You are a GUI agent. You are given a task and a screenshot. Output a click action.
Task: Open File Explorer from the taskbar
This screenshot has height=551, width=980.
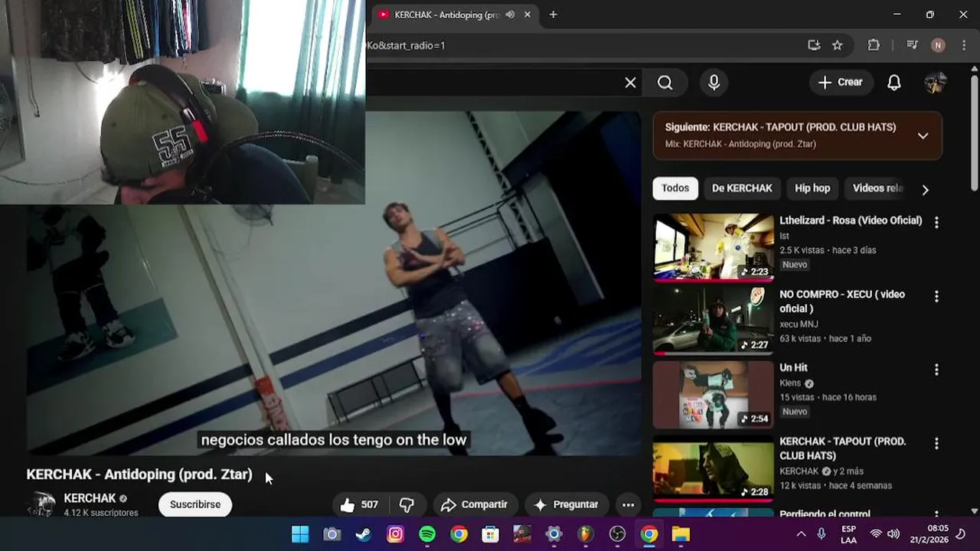[681, 534]
